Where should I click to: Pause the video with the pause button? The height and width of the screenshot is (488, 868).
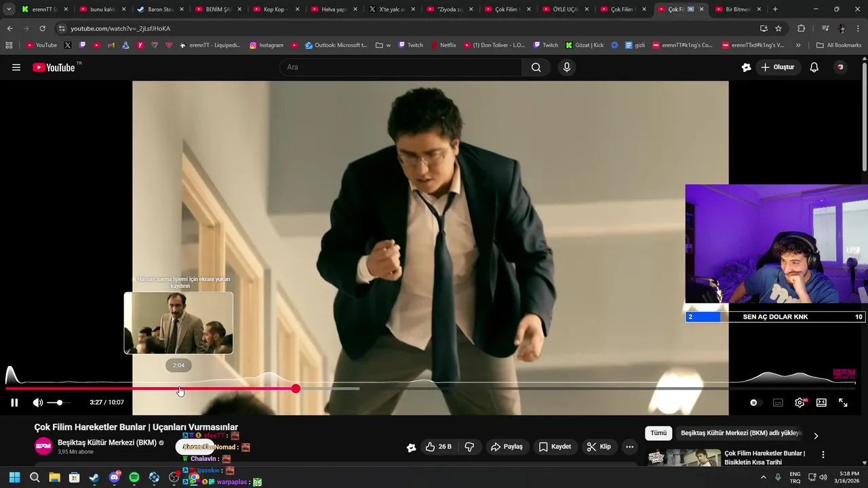point(14,403)
